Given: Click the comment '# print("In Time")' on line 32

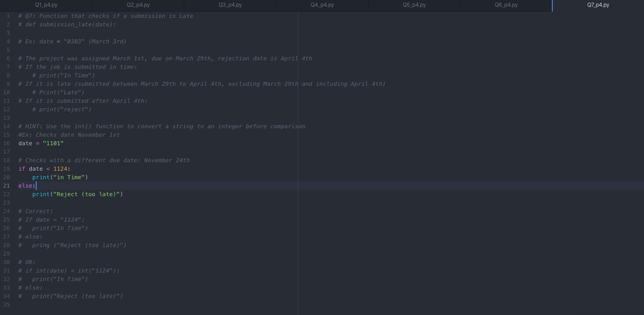Looking at the screenshot, I should click(x=53, y=279).
